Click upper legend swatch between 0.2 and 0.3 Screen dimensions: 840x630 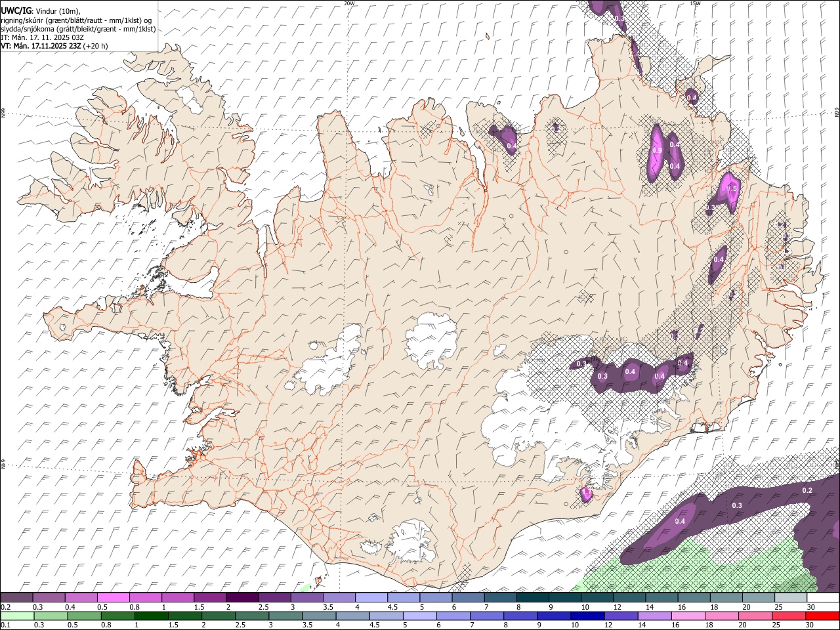pos(17,598)
